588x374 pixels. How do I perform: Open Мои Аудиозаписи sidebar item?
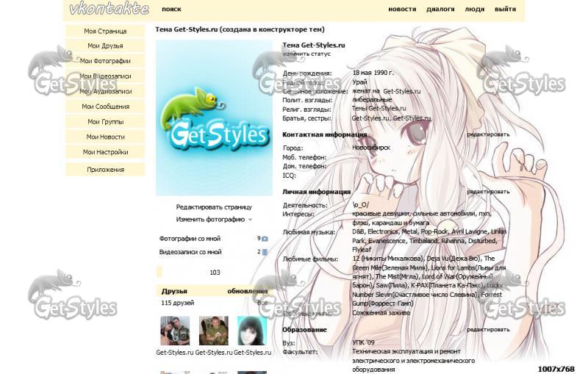click(105, 91)
